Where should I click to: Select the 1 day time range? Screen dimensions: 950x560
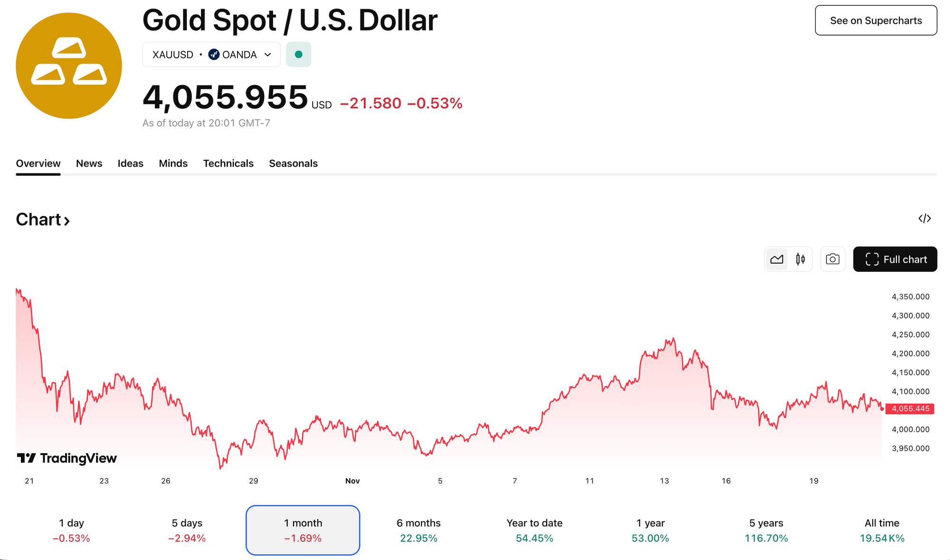pyautogui.click(x=71, y=530)
